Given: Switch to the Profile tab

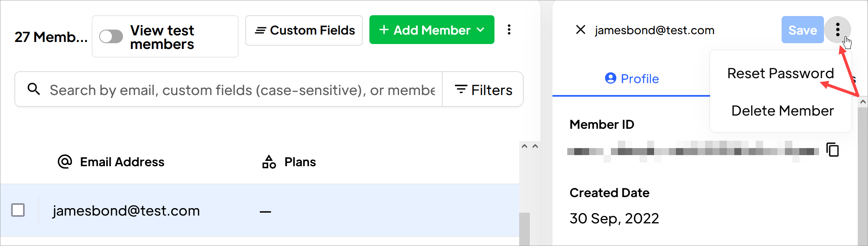Looking at the screenshot, I should 631,78.
